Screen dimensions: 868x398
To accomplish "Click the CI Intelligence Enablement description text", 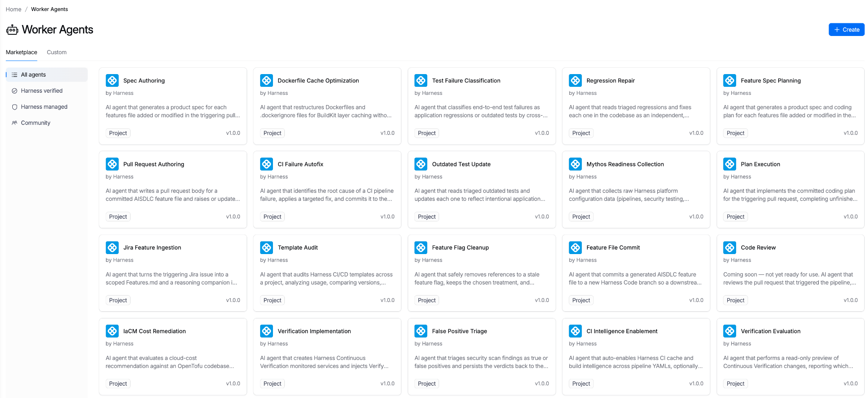I will (636, 362).
